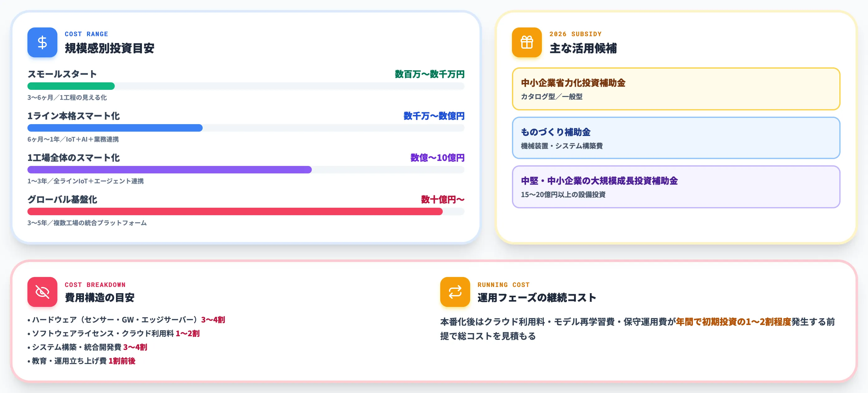Click the ハードウェア 3〜4割 bullet line
Viewport: 868px width, 393px height.
coord(126,319)
